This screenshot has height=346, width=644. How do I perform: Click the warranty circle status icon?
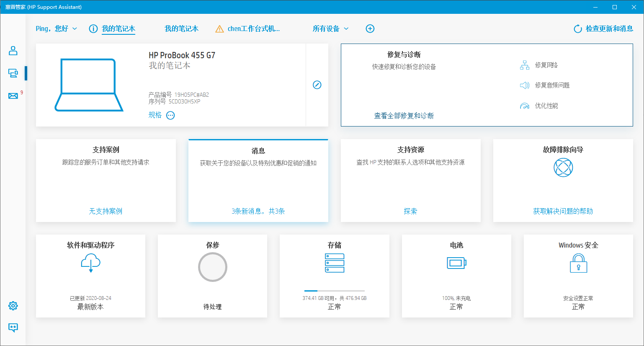pos(213,267)
